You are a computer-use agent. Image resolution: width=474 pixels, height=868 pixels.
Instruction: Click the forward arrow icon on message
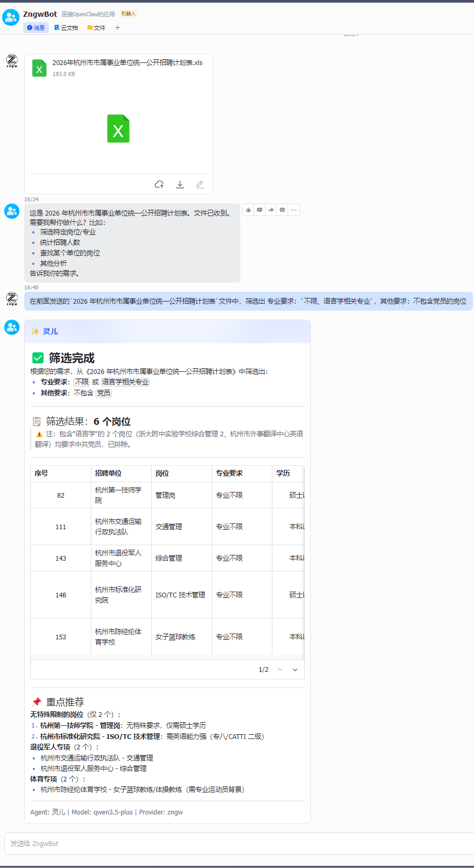pyautogui.click(x=271, y=210)
